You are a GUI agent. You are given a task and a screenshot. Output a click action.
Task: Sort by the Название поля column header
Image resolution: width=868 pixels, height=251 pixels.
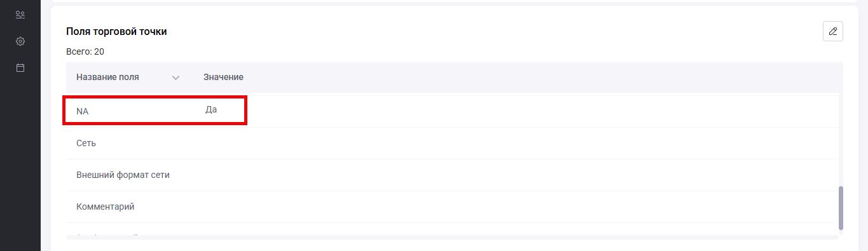pos(107,77)
